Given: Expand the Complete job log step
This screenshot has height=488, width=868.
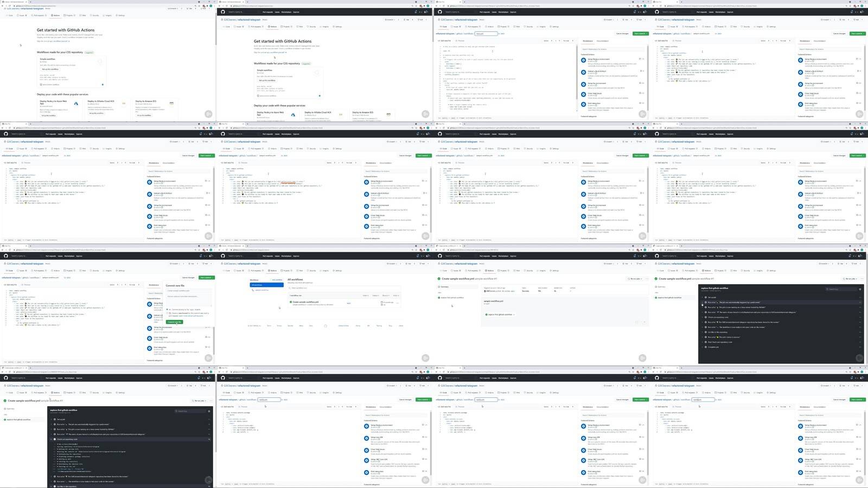Looking at the screenshot, I should click(x=781, y=347).
